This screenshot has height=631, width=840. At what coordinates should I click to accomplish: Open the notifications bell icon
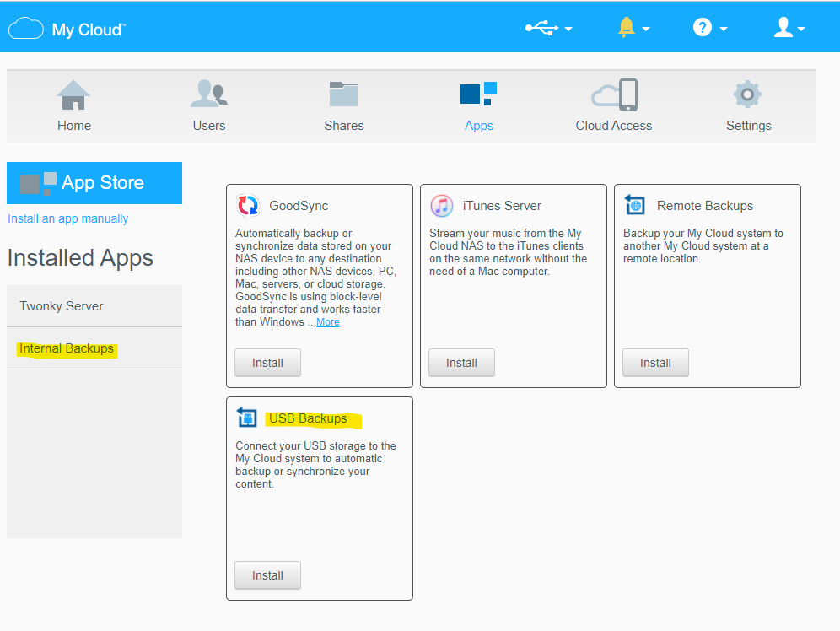coord(627,27)
